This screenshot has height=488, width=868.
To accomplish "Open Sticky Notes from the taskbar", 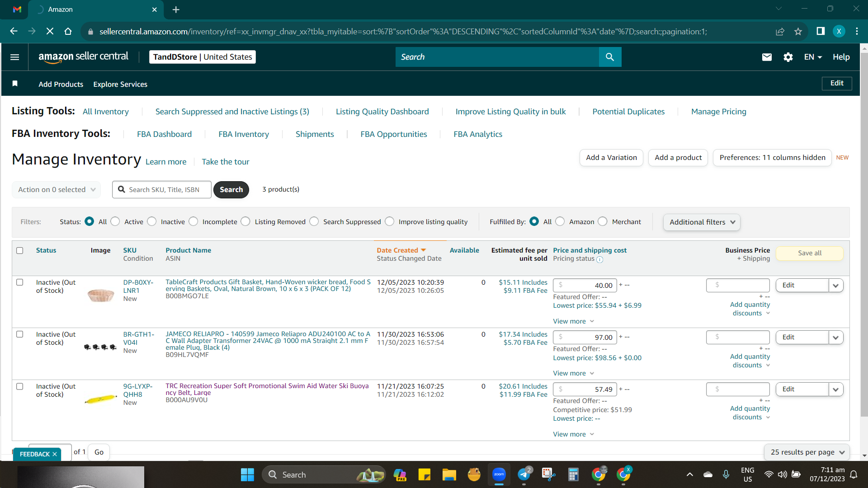I will (x=425, y=474).
